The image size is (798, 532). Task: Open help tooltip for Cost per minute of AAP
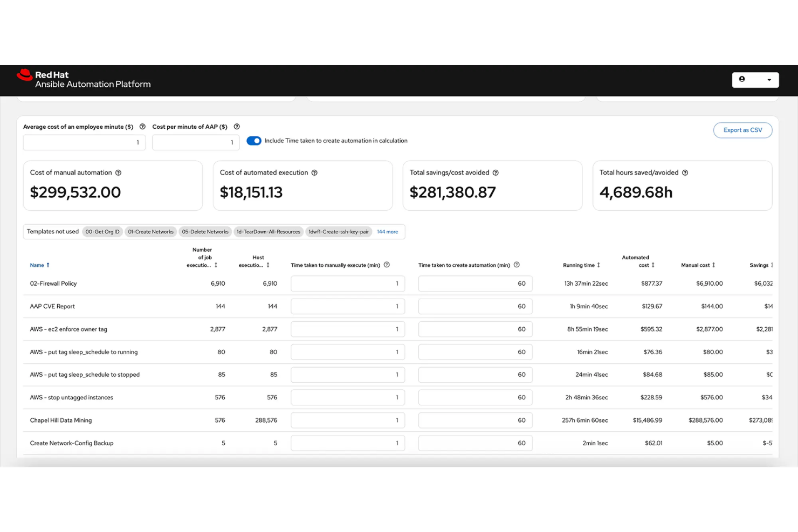pyautogui.click(x=237, y=126)
